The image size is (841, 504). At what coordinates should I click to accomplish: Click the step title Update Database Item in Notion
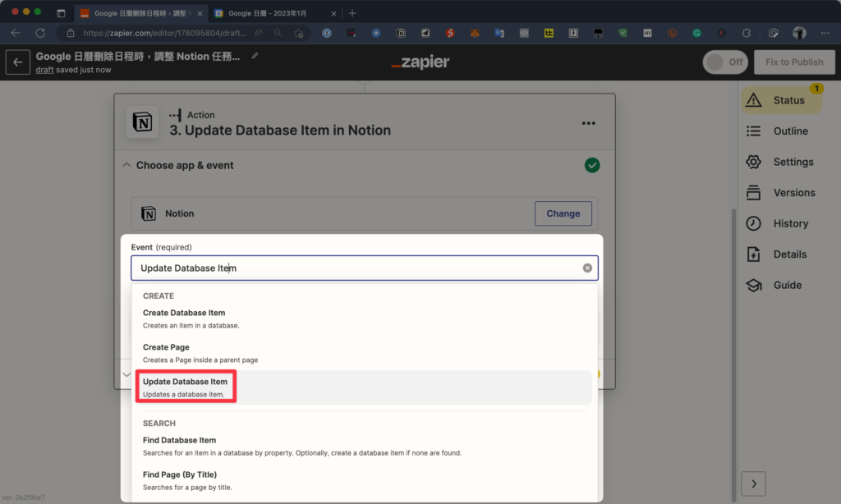click(x=280, y=131)
